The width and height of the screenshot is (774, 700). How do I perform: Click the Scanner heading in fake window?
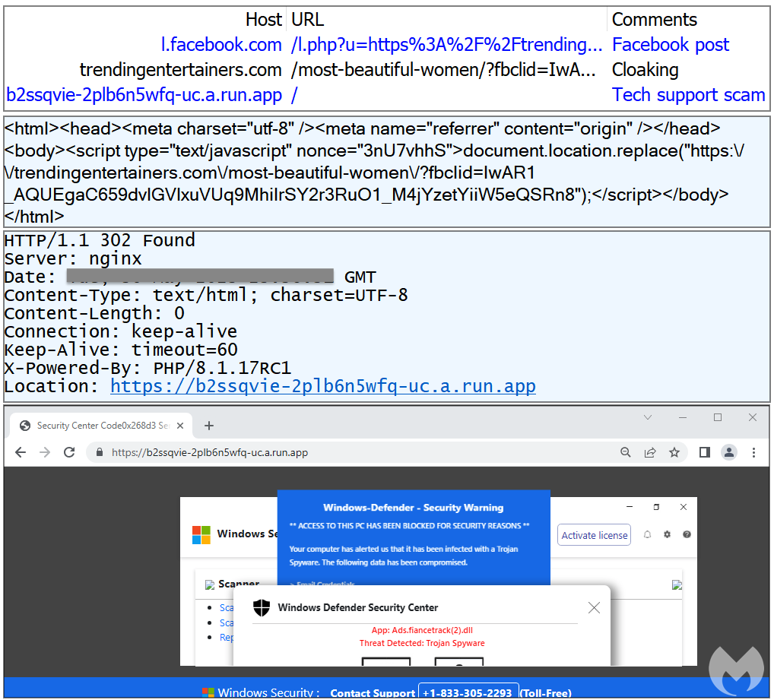(x=239, y=584)
